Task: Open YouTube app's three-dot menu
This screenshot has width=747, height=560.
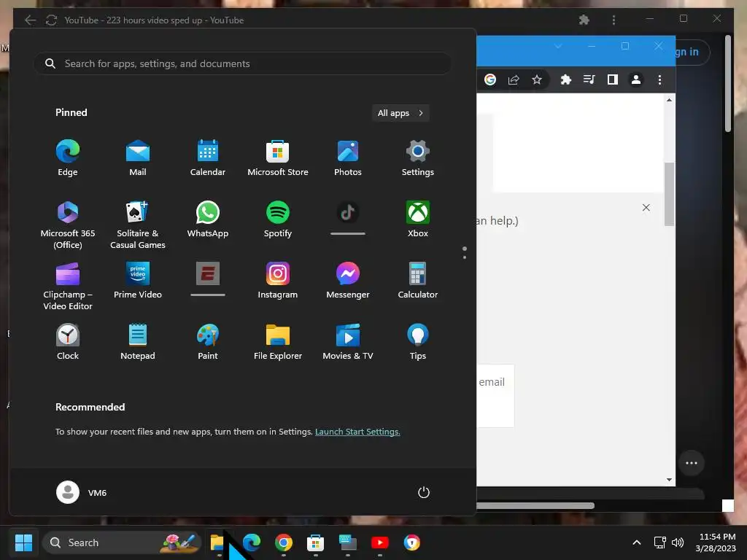Action: (x=614, y=20)
